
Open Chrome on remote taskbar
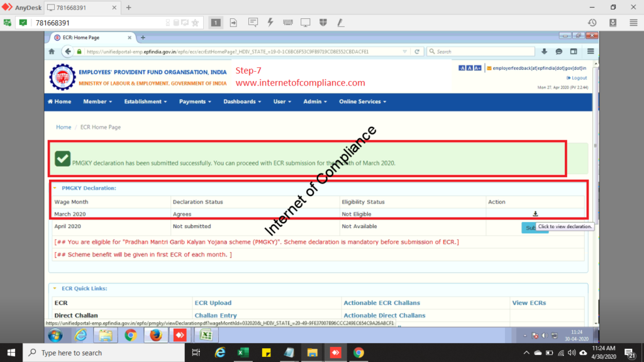pyautogui.click(x=131, y=336)
